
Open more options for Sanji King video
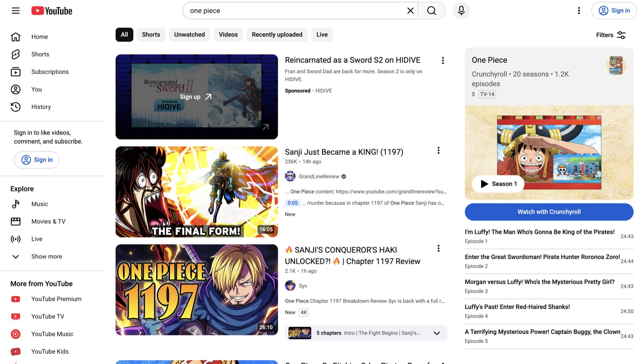click(438, 150)
